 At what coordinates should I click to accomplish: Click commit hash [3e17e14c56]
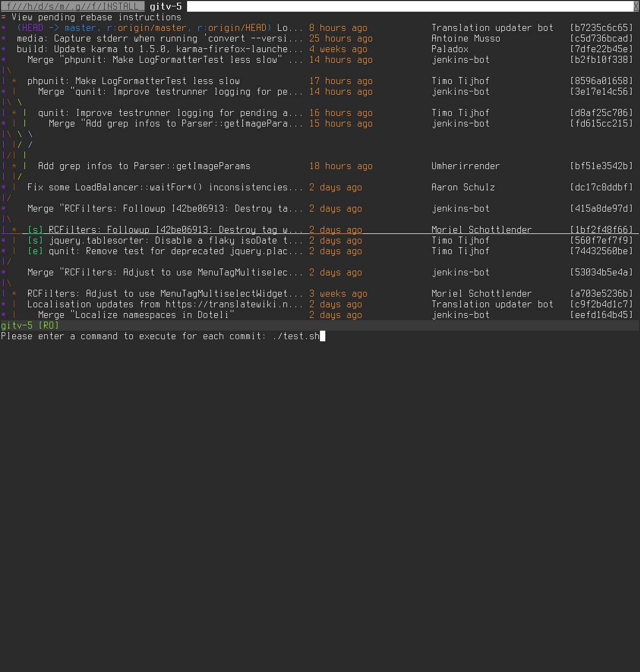pos(602,91)
